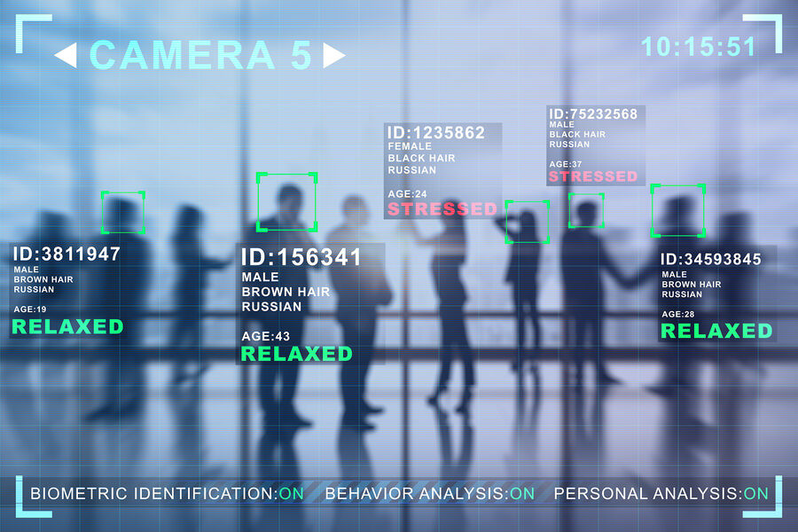Select the face box beside ID:1235862 panel
Viewport: 798px width, 532px height.
[528, 222]
